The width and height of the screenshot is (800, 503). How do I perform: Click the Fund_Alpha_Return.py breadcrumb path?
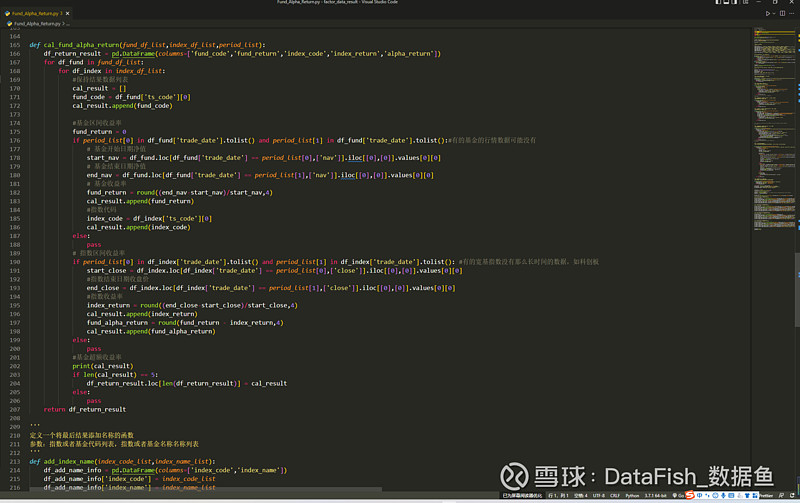pyautogui.click(x=35, y=23)
